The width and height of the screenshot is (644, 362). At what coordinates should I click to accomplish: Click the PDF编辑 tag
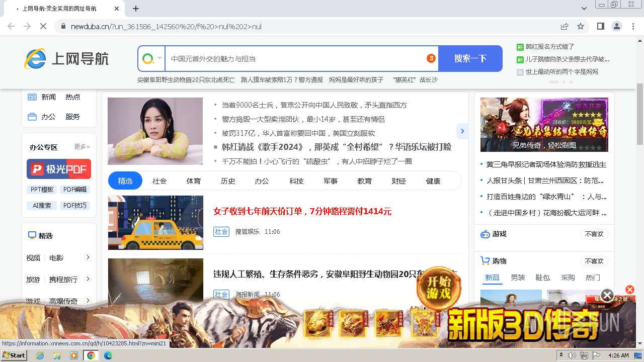75,190
